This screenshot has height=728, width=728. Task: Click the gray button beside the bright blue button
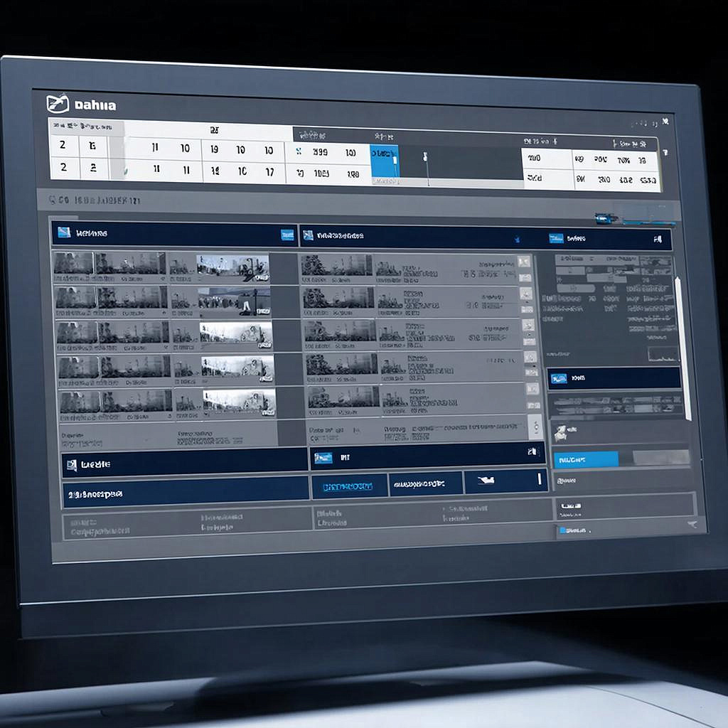(661, 457)
